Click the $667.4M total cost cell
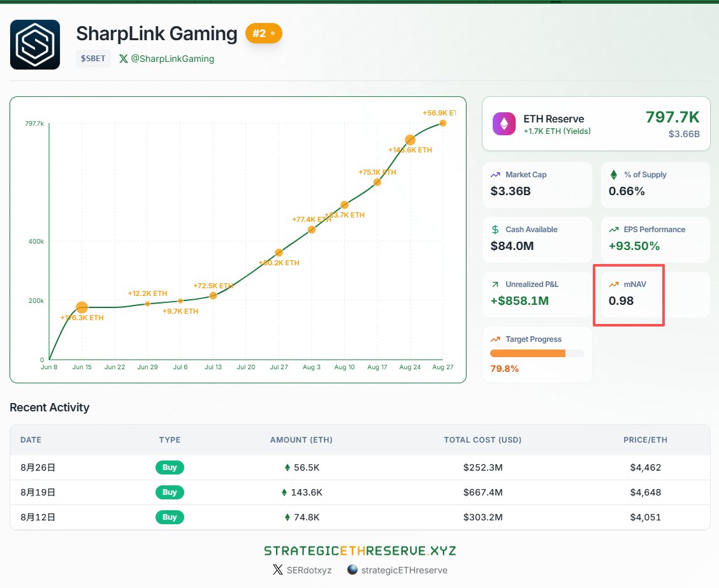 click(483, 492)
